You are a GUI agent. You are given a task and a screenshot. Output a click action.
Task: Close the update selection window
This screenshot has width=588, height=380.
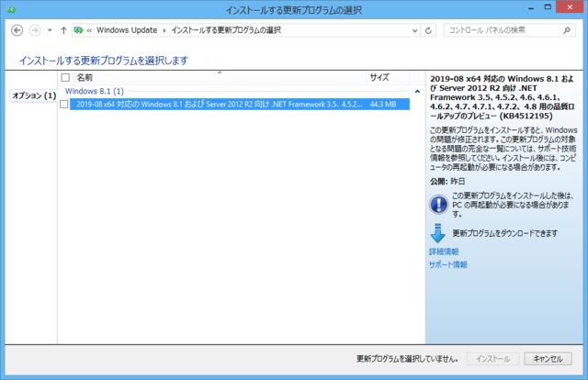point(570,7)
